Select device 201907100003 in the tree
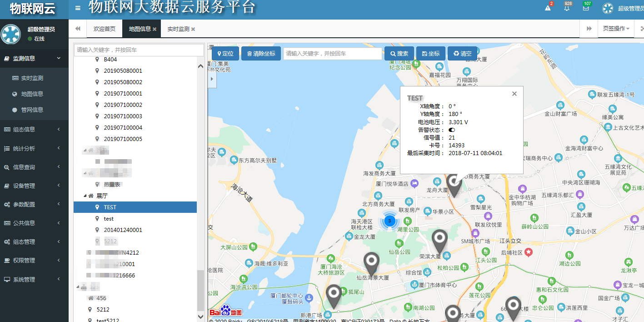This screenshot has width=644, height=322. tap(123, 116)
